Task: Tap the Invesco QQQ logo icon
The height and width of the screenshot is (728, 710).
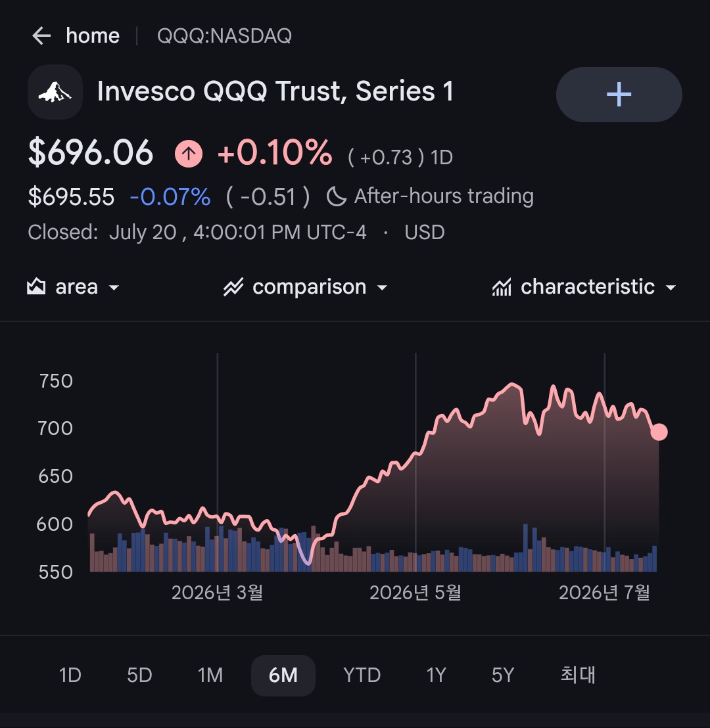Action: pyautogui.click(x=55, y=92)
